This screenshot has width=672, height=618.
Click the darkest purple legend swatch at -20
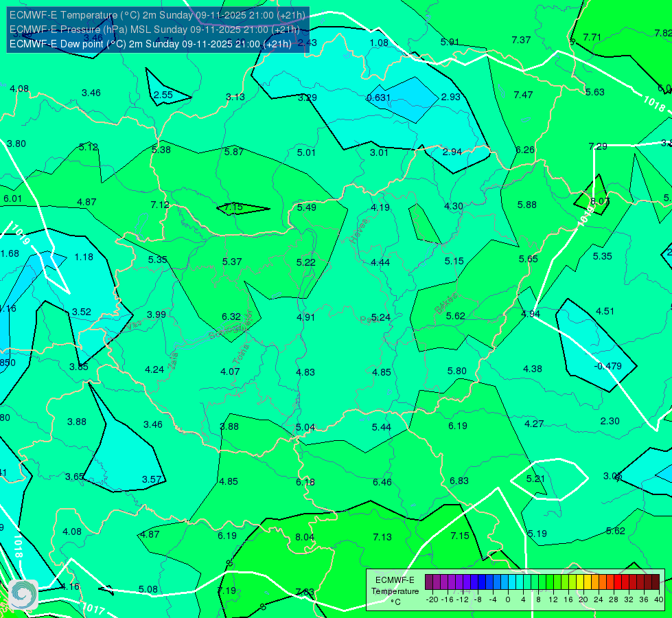point(429,582)
